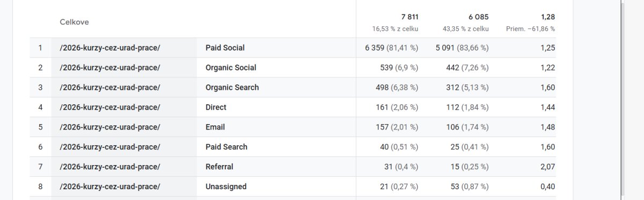Click the 7 811 total value

click(x=409, y=17)
